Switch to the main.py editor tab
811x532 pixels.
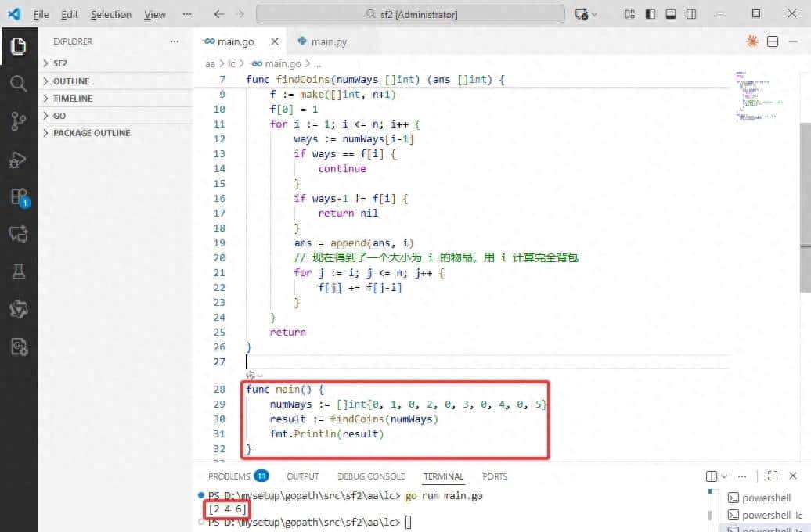pos(328,41)
